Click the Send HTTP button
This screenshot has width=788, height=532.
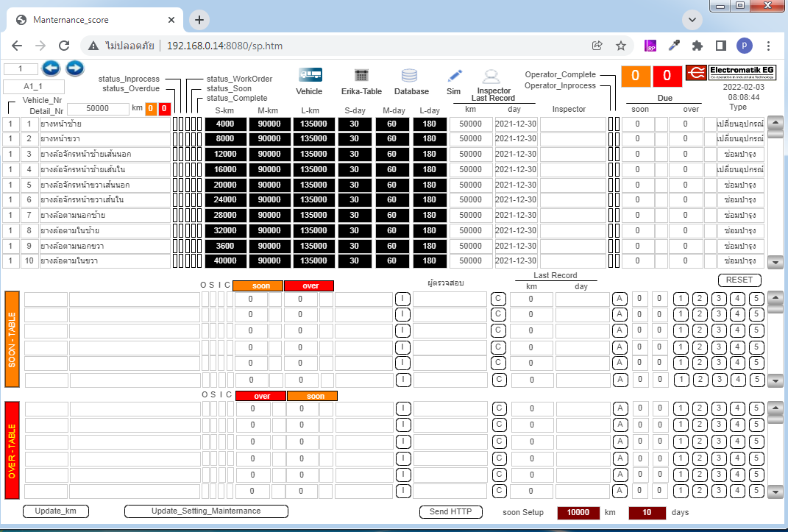(x=451, y=512)
